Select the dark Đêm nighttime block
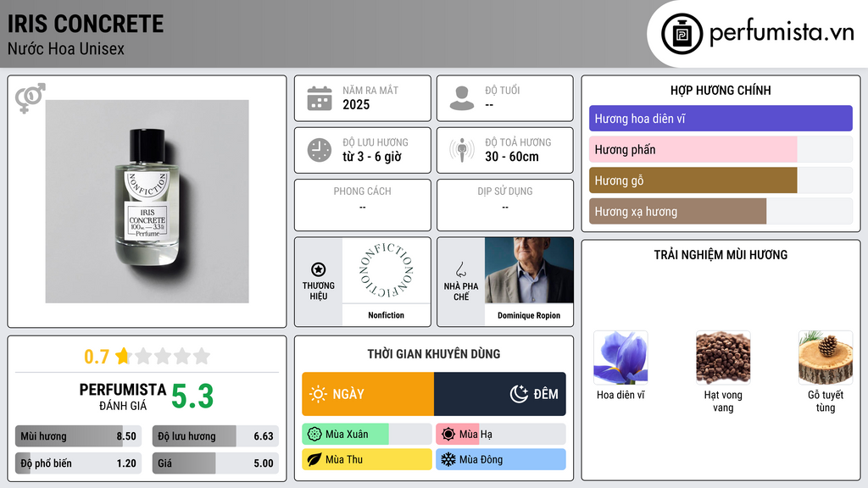The image size is (868, 488). [x=500, y=394]
